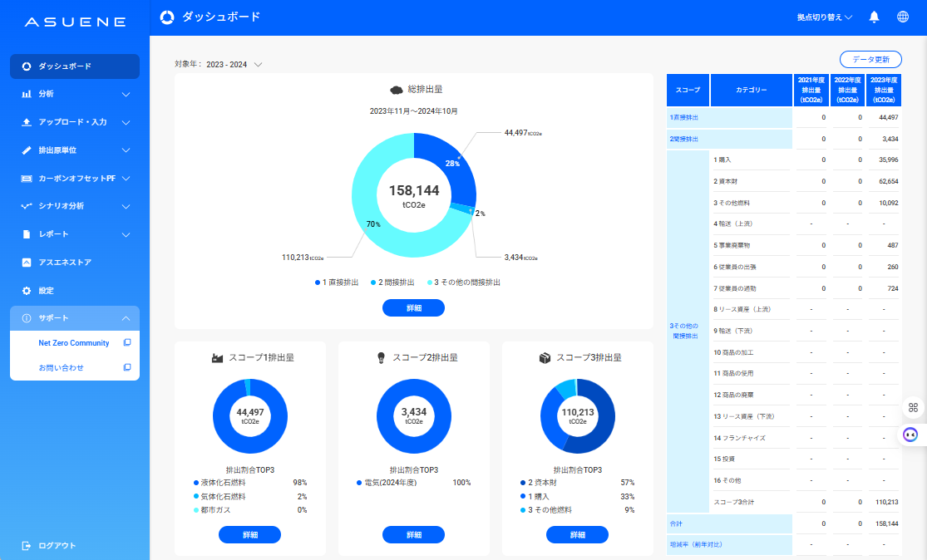This screenshot has width=927, height=560.
Task: Click 詳細 button in スコープ2排出量 card
Action: pyautogui.click(x=414, y=534)
